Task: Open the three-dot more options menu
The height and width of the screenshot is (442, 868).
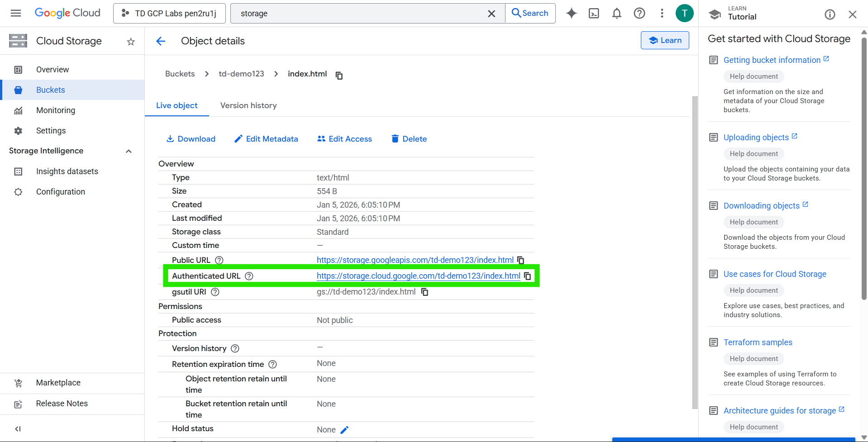Action: pos(662,14)
